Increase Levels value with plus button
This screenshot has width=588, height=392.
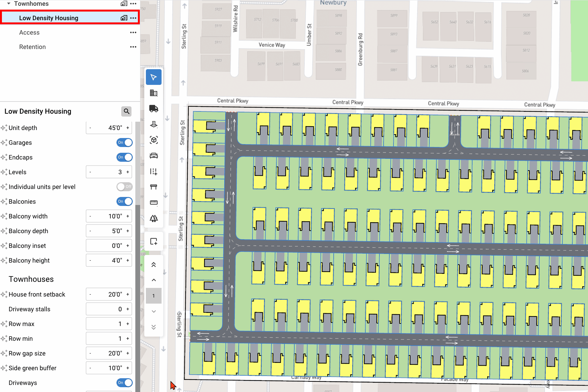(x=128, y=172)
